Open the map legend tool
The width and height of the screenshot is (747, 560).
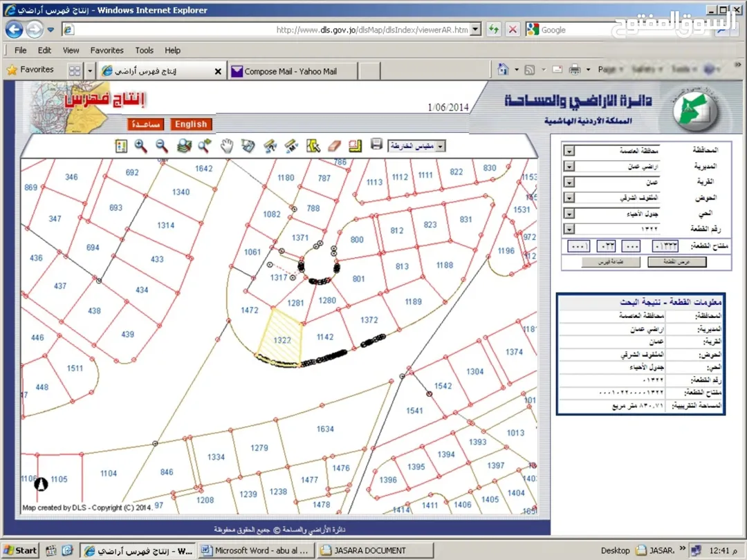[121, 146]
